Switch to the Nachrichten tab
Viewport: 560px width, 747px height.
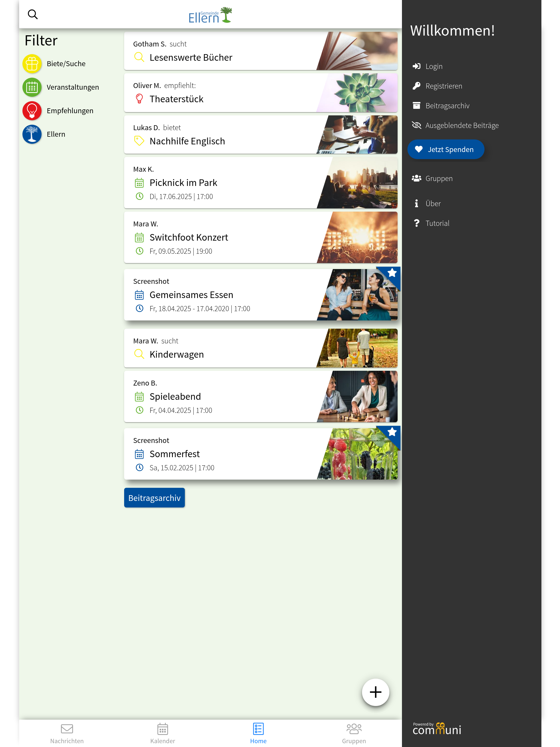pyautogui.click(x=67, y=733)
